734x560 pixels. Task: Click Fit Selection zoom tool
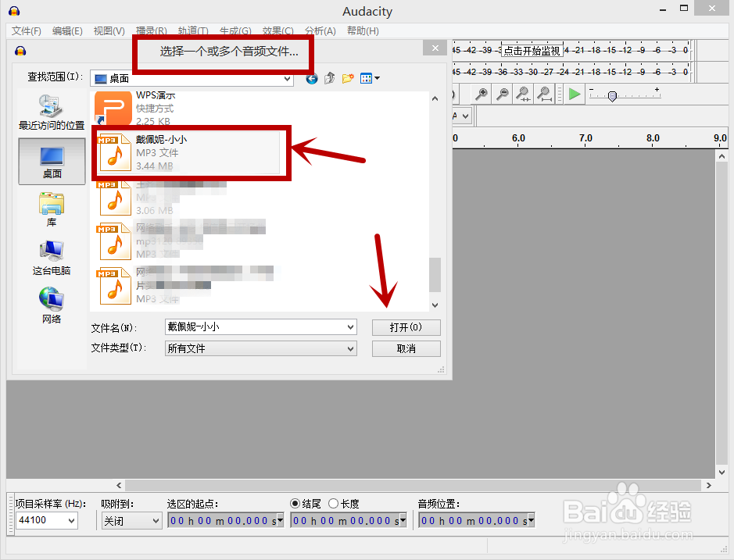(523, 94)
